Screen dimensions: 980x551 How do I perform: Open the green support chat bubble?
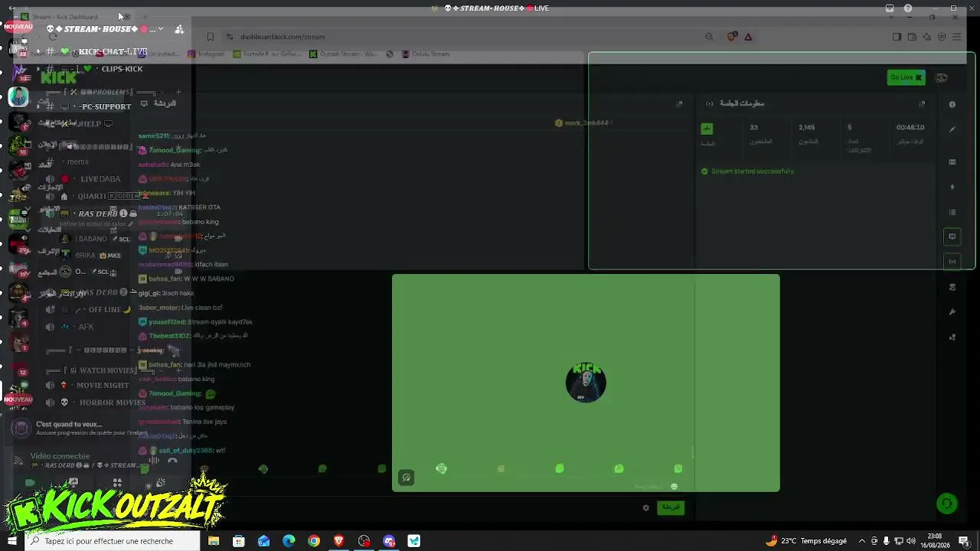(947, 503)
